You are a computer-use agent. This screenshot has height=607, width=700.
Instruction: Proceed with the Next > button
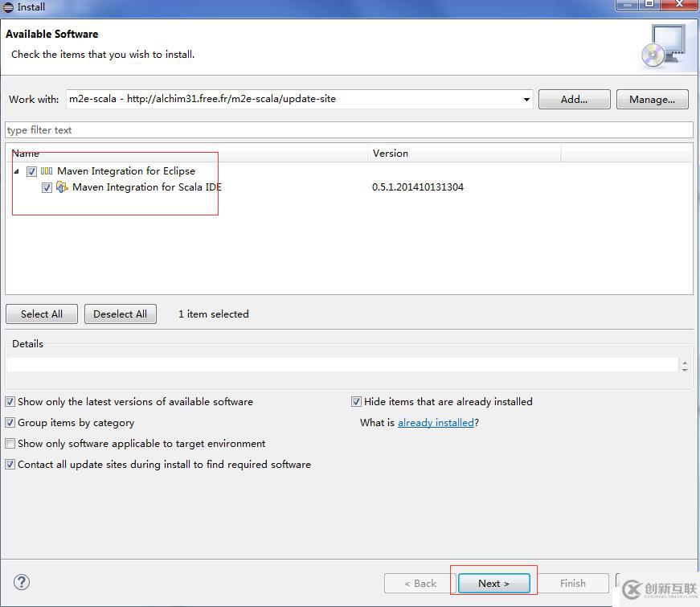tap(493, 584)
